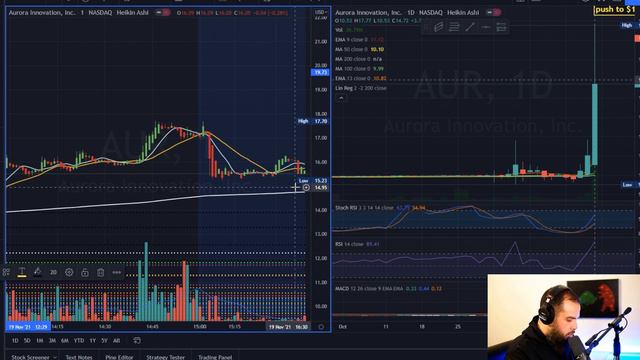Select the trend line tool in favorites bar
The image size is (640, 360).
pyautogui.click(x=470, y=27)
